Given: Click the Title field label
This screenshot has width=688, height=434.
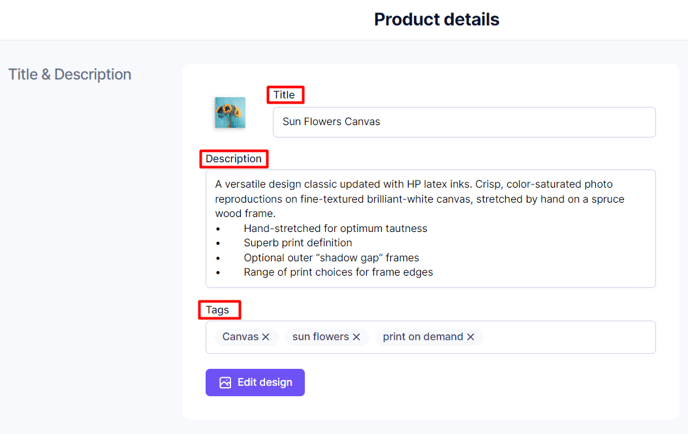Looking at the screenshot, I should click(284, 95).
